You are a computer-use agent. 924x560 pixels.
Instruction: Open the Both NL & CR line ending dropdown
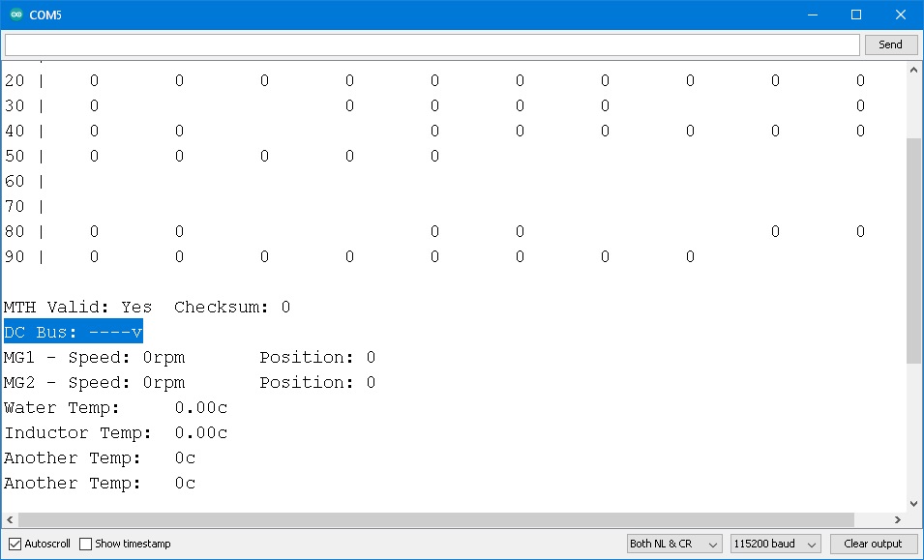point(674,544)
